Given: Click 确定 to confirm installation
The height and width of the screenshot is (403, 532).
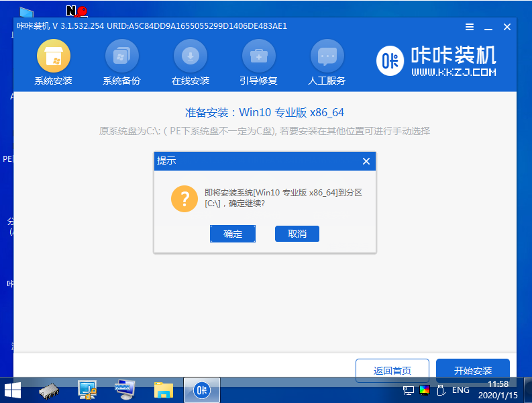Looking at the screenshot, I should coord(233,234).
